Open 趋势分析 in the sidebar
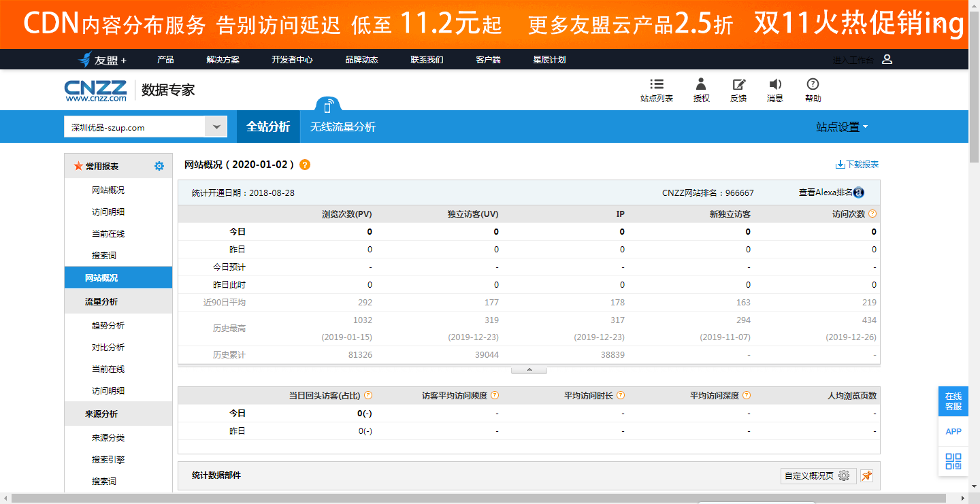The height and width of the screenshot is (504, 980). [x=108, y=326]
